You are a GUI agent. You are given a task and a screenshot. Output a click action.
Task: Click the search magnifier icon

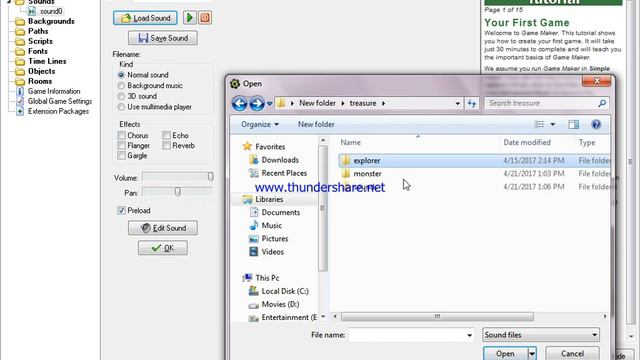click(602, 103)
